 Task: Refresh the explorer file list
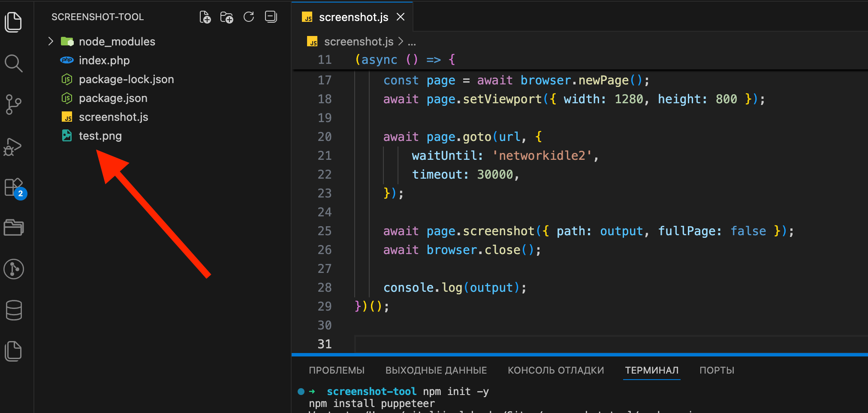point(249,17)
